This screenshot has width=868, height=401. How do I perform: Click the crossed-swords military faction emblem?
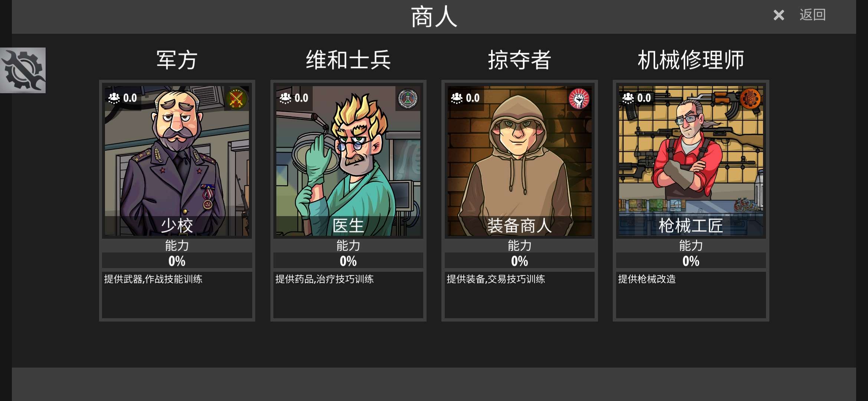click(x=236, y=98)
